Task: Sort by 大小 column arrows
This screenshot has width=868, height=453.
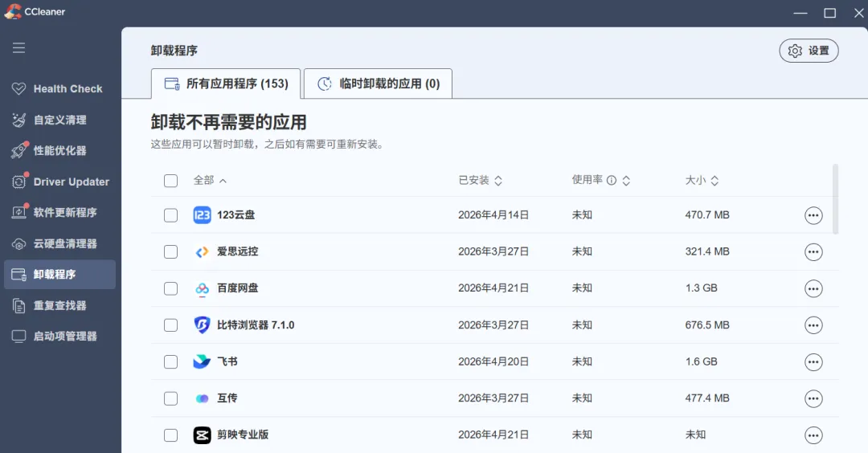Action: click(x=714, y=181)
